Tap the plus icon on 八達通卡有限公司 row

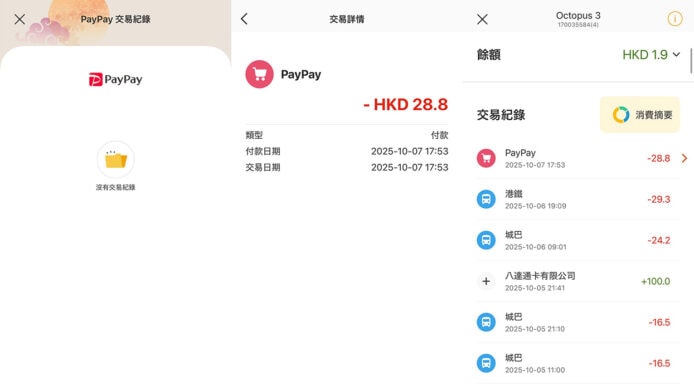coord(486,281)
